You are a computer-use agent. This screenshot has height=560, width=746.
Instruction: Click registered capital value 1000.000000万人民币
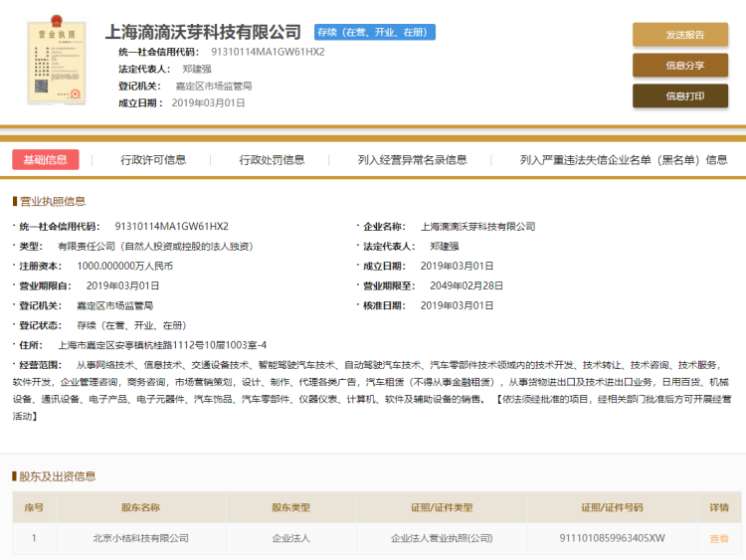[124, 266]
